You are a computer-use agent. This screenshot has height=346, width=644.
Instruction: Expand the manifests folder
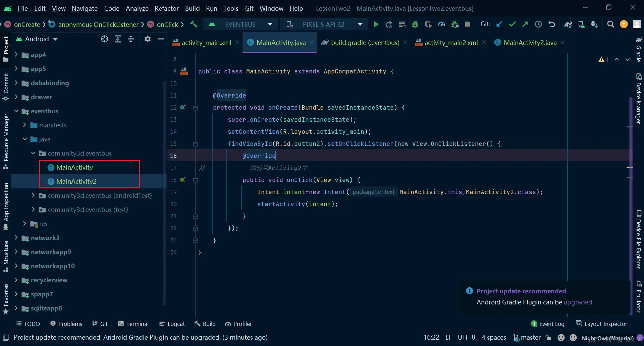click(24, 125)
